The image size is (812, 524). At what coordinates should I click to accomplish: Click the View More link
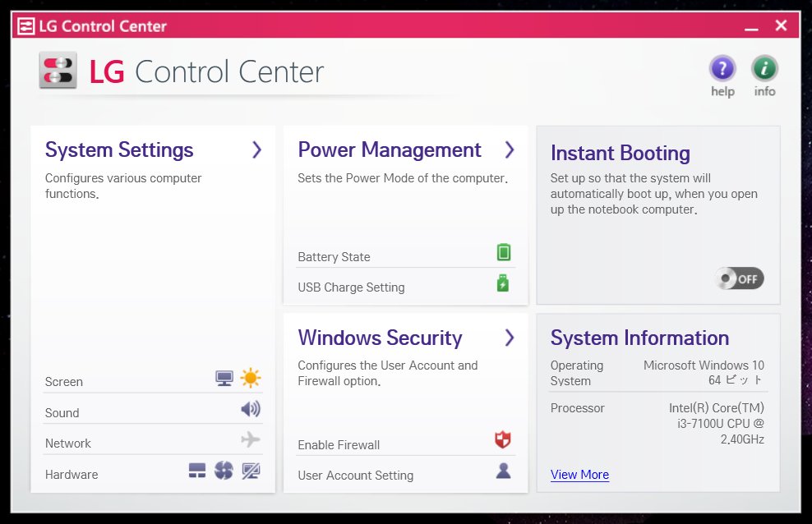coord(579,475)
